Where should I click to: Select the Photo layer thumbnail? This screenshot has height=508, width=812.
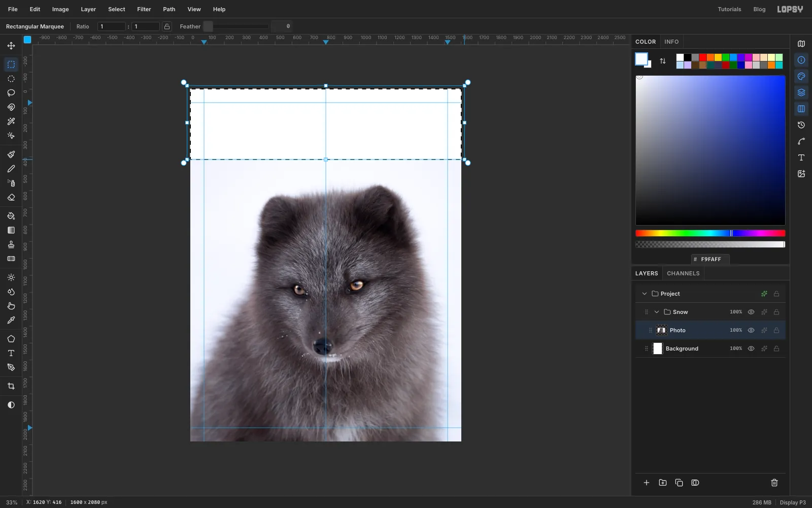point(661,330)
